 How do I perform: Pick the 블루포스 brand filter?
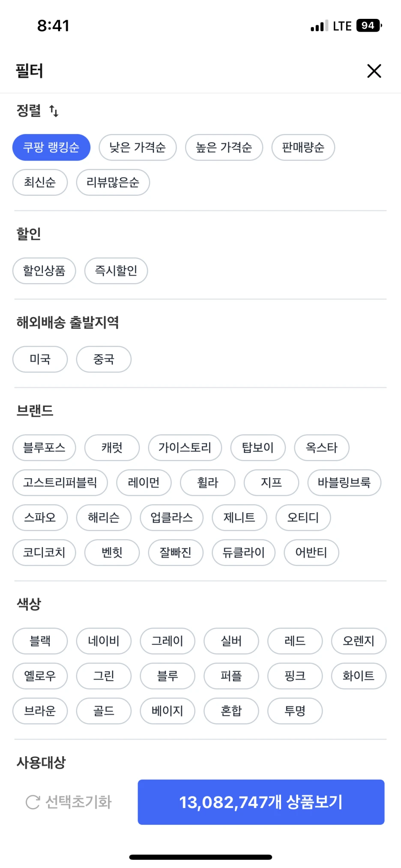[44, 448]
